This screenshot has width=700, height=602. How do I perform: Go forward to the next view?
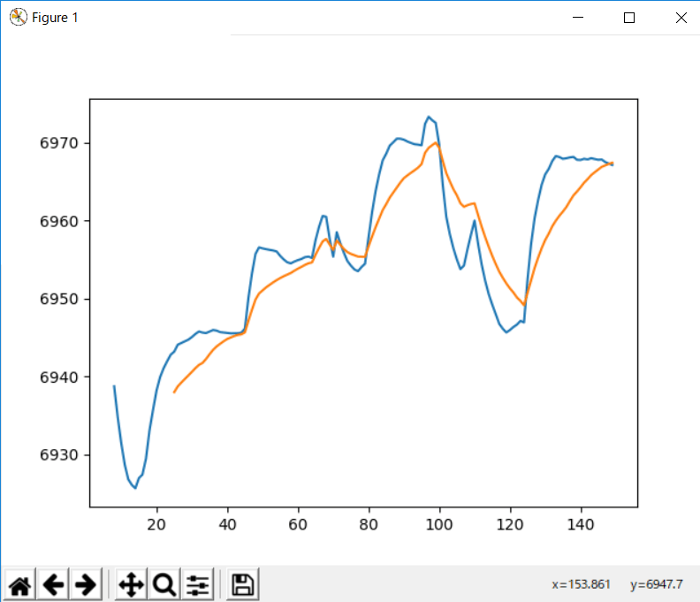point(85,584)
